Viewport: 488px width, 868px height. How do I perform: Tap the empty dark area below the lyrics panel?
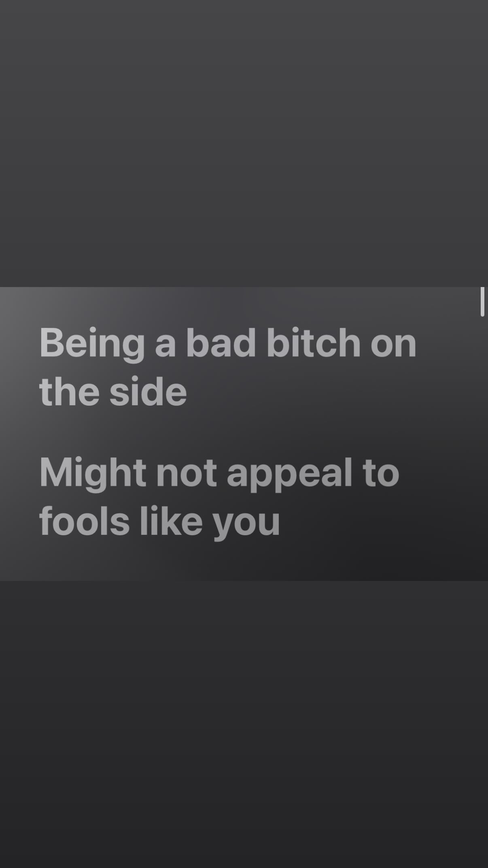(244, 724)
